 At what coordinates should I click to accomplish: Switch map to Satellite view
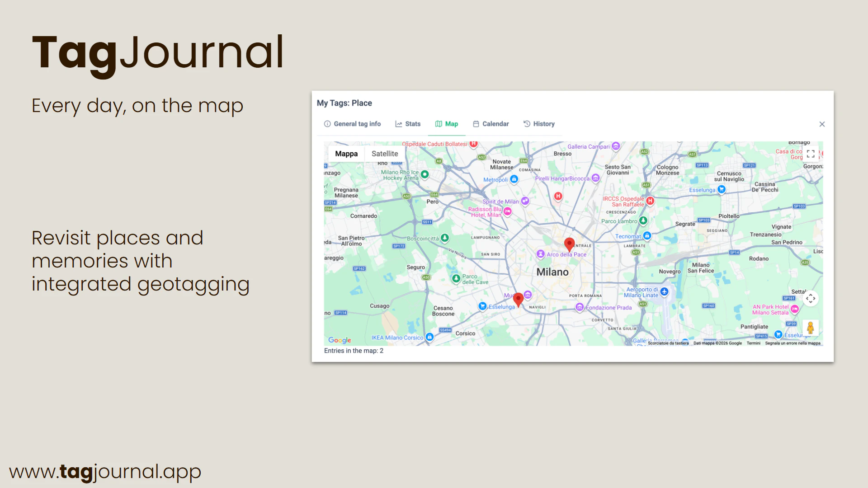click(385, 154)
